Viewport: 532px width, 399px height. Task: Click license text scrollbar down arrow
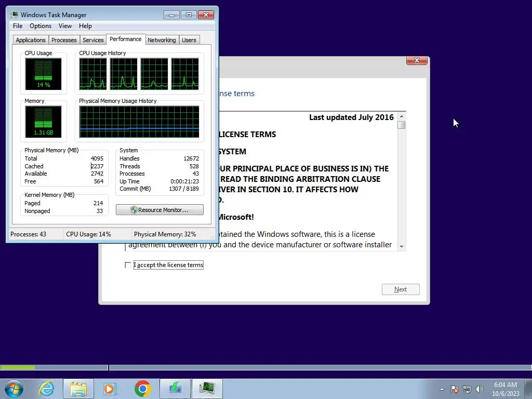[x=402, y=247]
